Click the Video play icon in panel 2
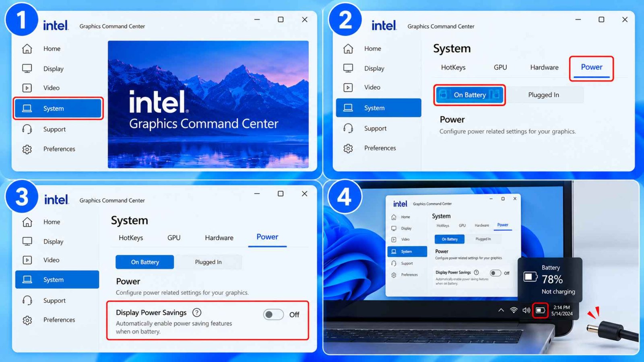Viewport: 644px width, 362px height. 348,87
